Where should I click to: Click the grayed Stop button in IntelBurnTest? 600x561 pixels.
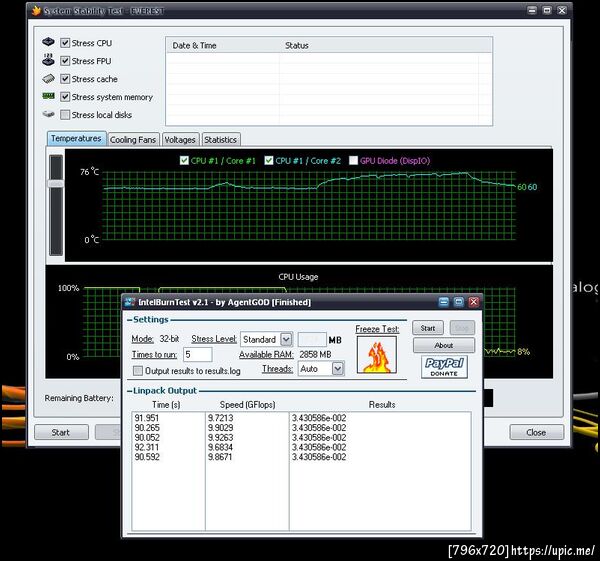click(x=462, y=328)
